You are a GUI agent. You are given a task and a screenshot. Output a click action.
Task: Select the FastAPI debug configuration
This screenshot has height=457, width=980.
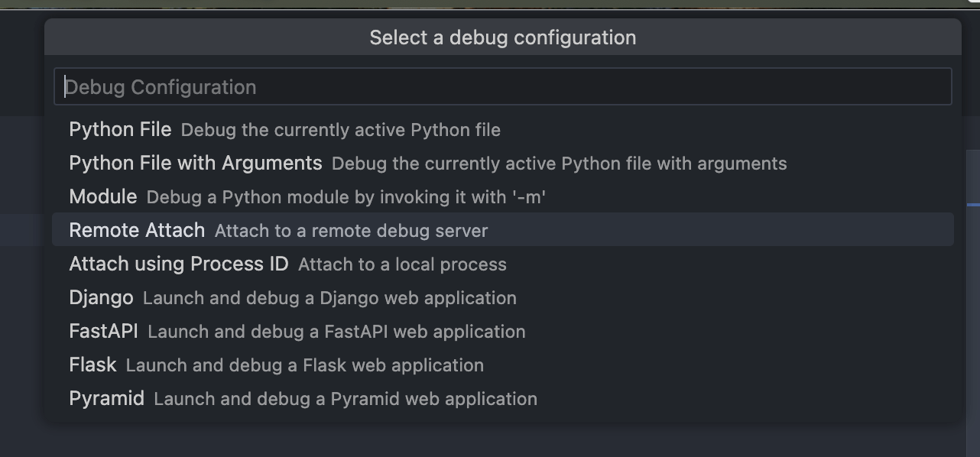click(x=103, y=332)
